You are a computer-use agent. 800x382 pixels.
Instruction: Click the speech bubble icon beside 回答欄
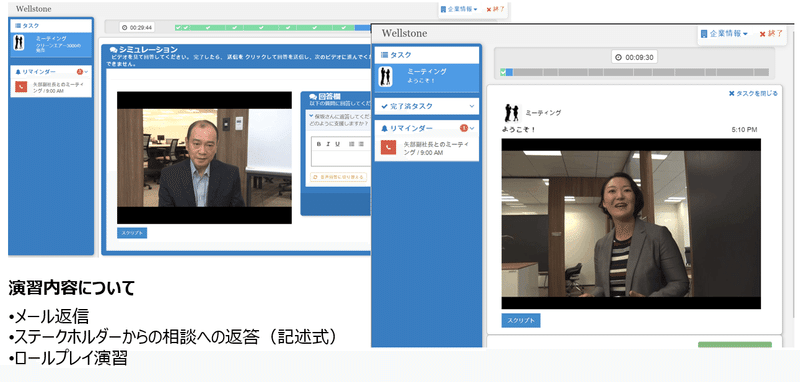click(x=313, y=96)
